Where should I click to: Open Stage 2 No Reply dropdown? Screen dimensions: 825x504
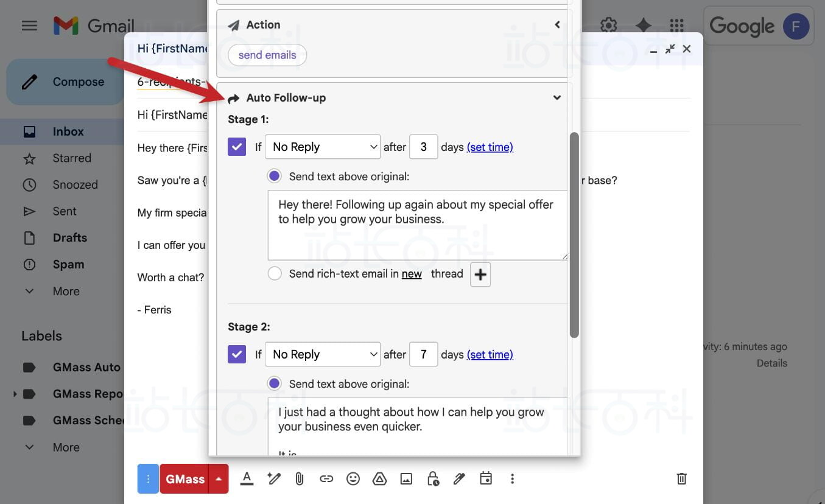(x=323, y=354)
